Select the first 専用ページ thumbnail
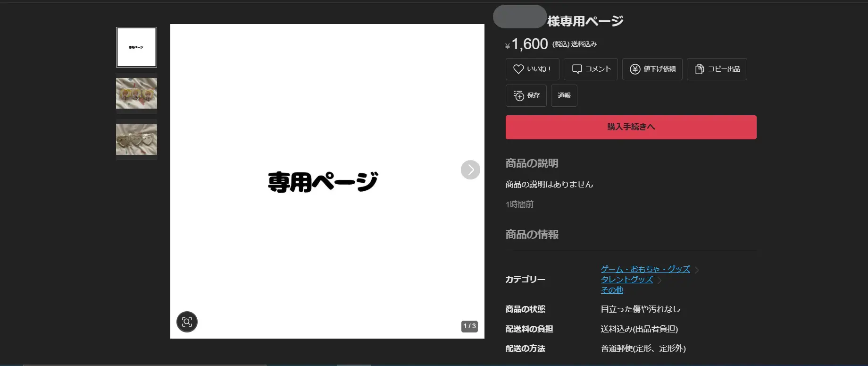Viewport: 868px width, 366px height. pos(136,47)
